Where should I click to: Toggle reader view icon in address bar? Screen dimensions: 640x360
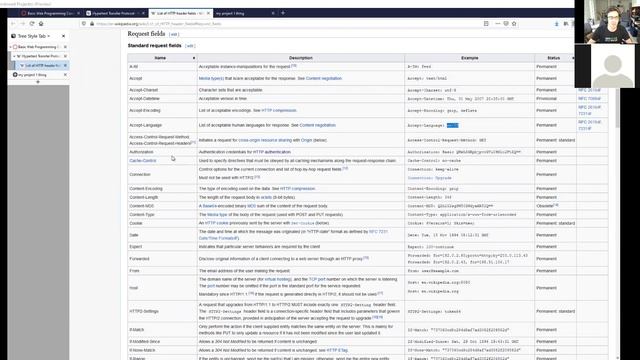[x=486, y=24]
